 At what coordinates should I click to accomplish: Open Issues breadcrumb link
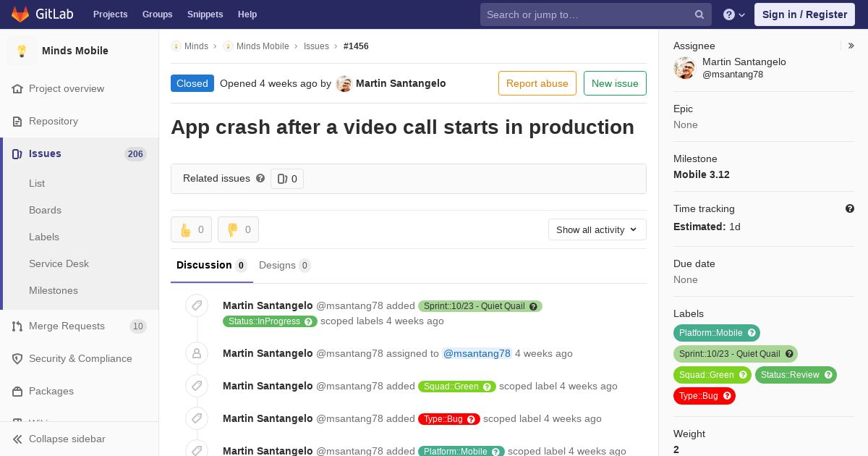(x=316, y=46)
